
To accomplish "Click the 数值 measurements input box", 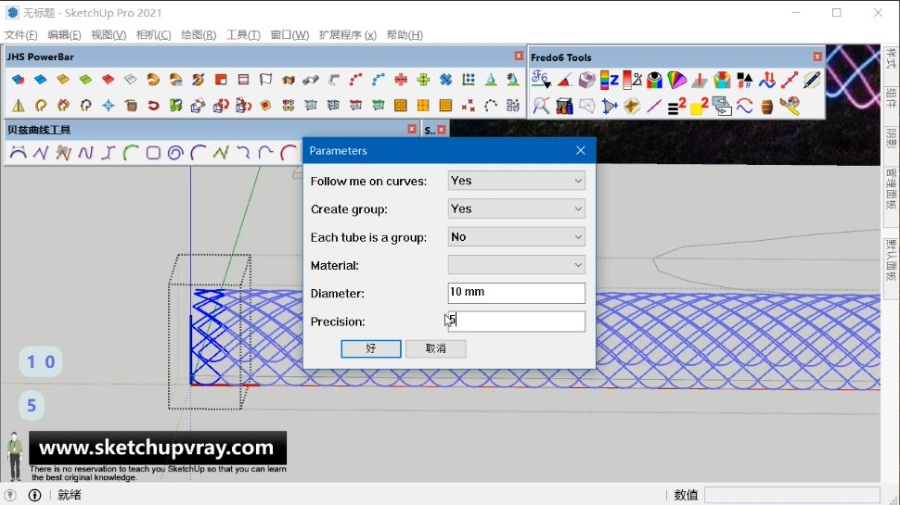I will pos(792,495).
